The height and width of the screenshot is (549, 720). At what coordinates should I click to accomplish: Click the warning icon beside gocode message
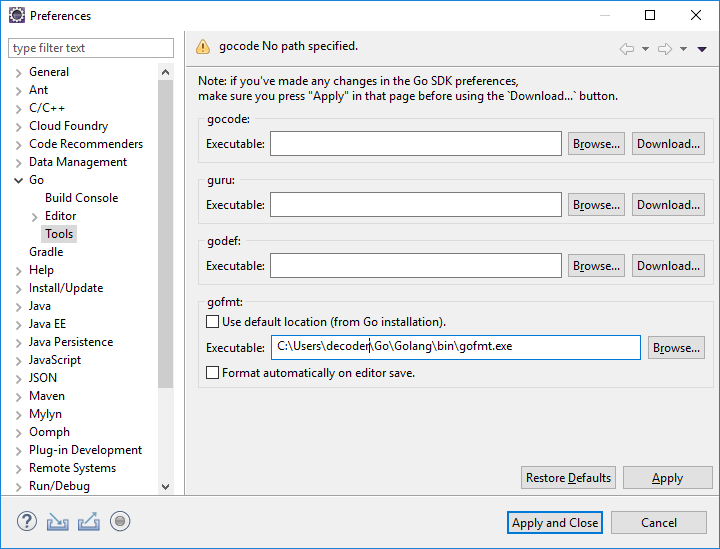[x=203, y=46]
